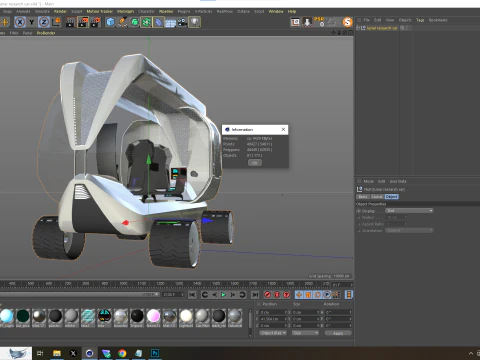Image resolution: width=480 pixels, height=360 pixels.
Task: Open Object Manager Bookmarks menu
Action: [x=438, y=20]
